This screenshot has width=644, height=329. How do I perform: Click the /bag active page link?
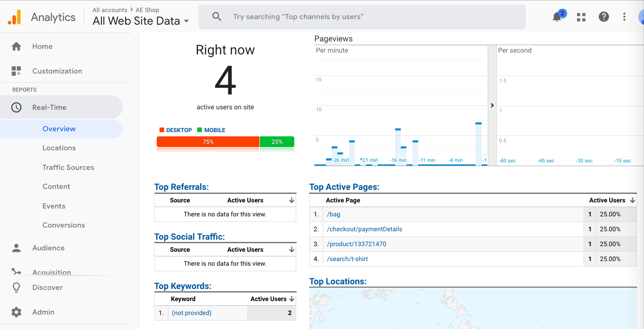pyautogui.click(x=334, y=214)
